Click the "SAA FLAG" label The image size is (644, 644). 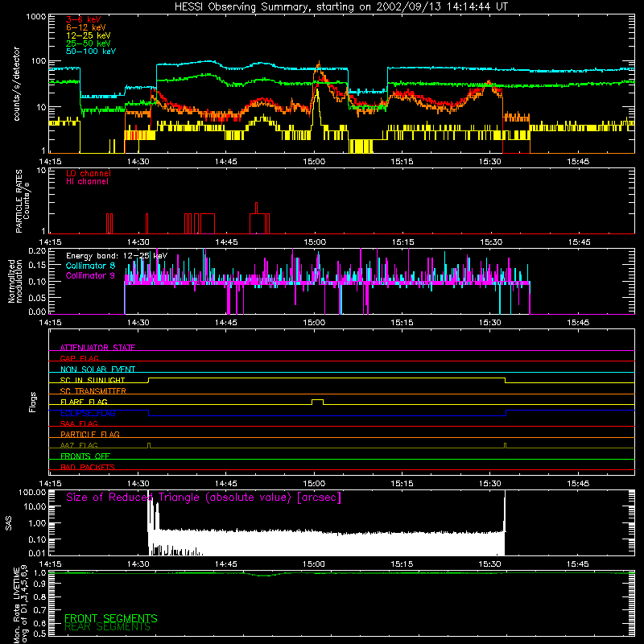79,423
